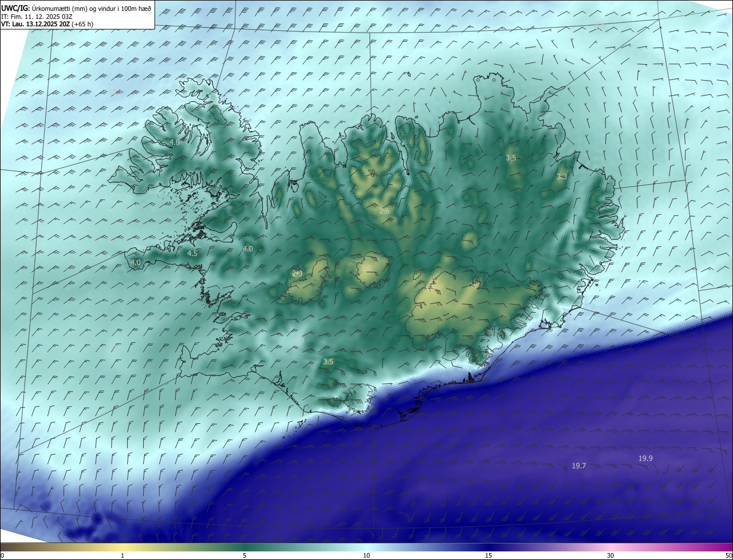
Task: Click the 15 tick on the color scale
Action: tap(488, 555)
